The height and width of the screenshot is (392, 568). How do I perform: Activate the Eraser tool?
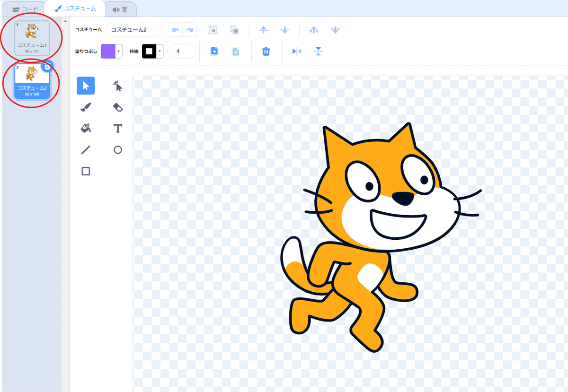[x=118, y=107]
